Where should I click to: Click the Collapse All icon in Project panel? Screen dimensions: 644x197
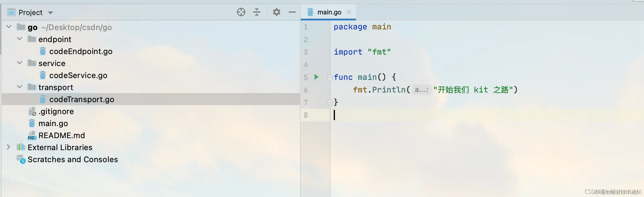(x=257, y=12)
